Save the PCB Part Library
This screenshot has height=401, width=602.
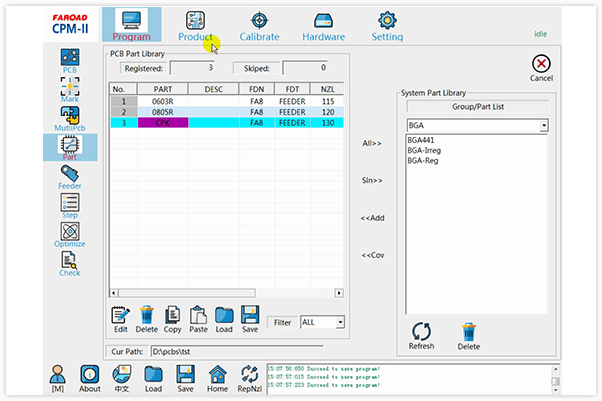tap(250, 319)
